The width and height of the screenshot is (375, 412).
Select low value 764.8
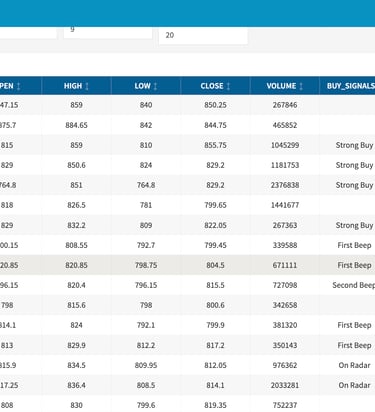tap(146, 185)
